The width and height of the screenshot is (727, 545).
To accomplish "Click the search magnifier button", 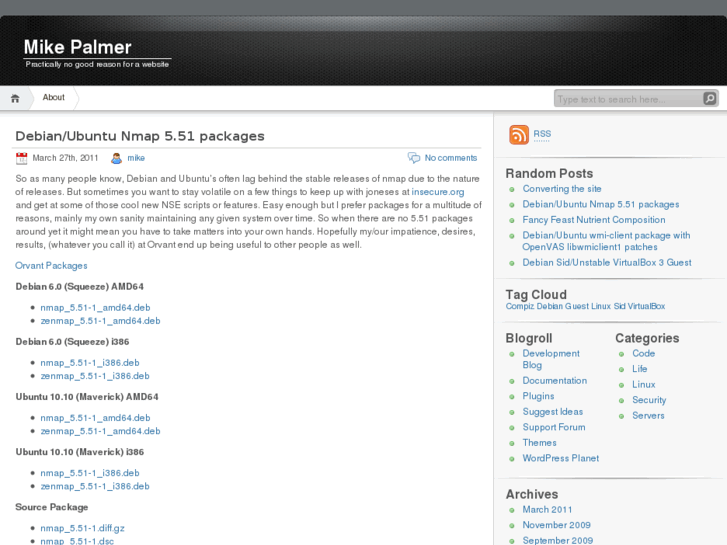I will click(709, 98).
